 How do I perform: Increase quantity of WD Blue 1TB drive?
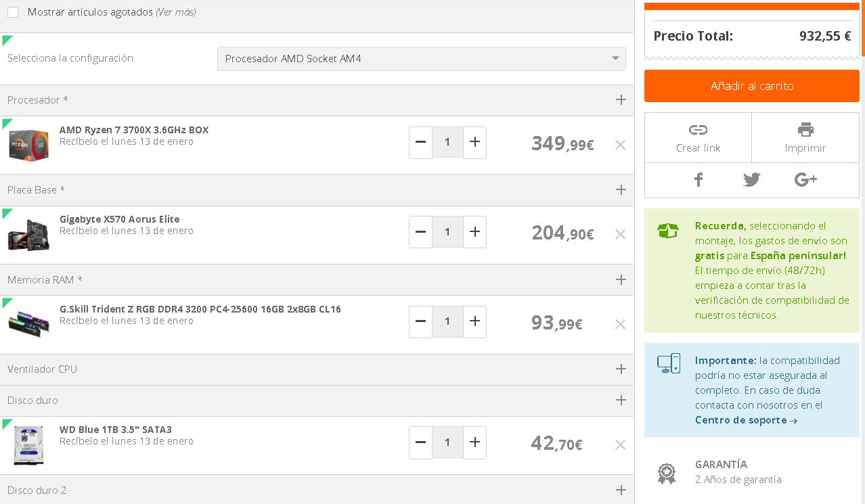pyautogui.click(x=474, y=442)
